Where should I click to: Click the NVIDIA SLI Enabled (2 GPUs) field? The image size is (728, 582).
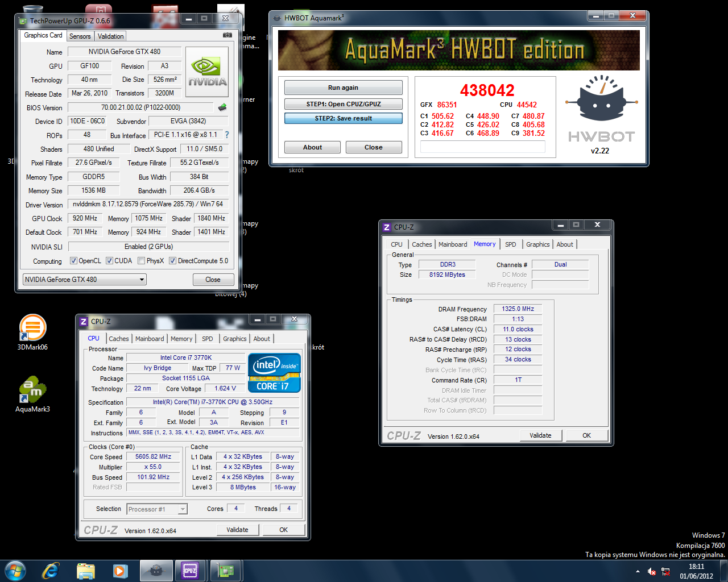149,247
